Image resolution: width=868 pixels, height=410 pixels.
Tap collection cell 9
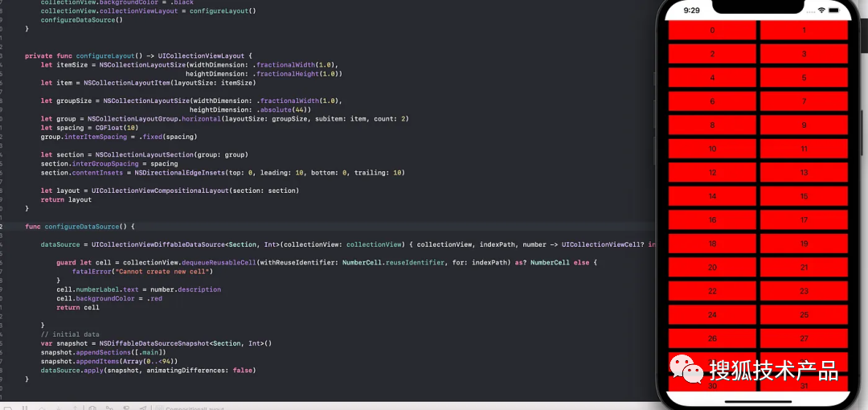click(x=804, y=125)
